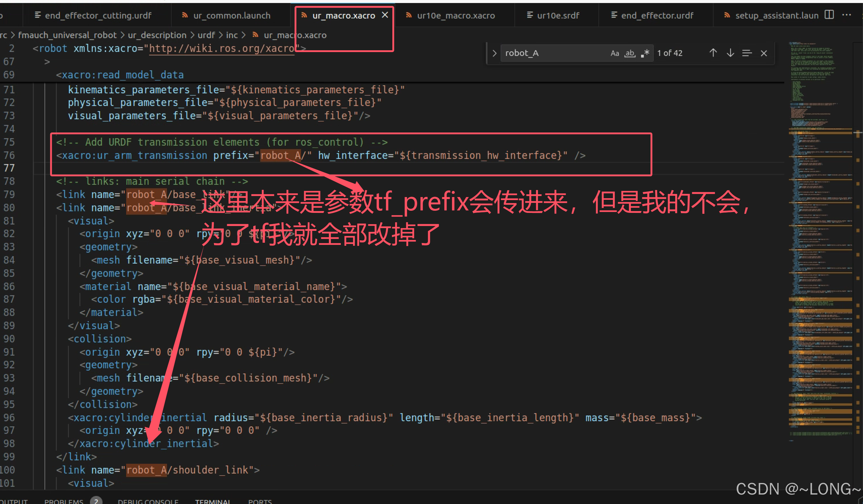Toggle Match Case option
This screenshot has height=504, width=863.
click(615, 53)
